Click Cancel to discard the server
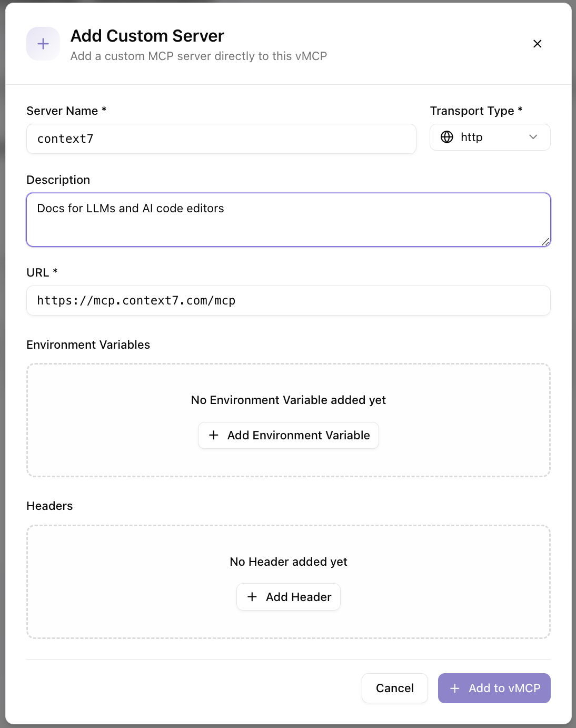 394,688
